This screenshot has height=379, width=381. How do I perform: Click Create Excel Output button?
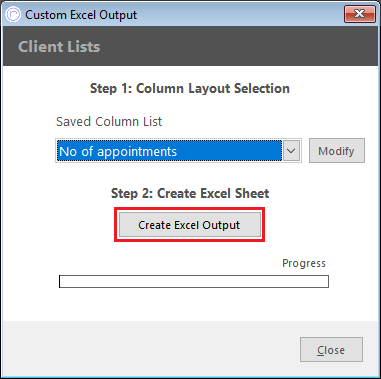(190, 225)
